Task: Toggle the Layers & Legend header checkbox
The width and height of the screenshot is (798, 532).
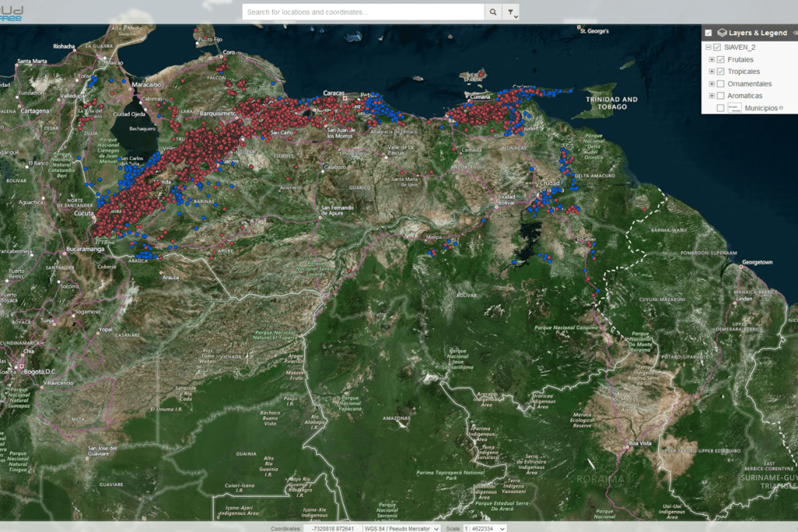Action: (x=708, y=33)
